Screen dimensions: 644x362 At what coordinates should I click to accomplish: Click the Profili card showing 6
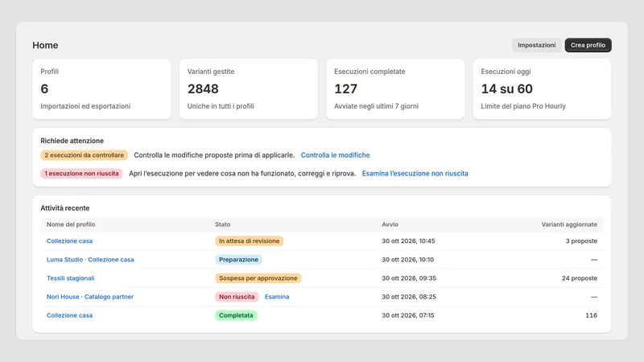[101, 89]
